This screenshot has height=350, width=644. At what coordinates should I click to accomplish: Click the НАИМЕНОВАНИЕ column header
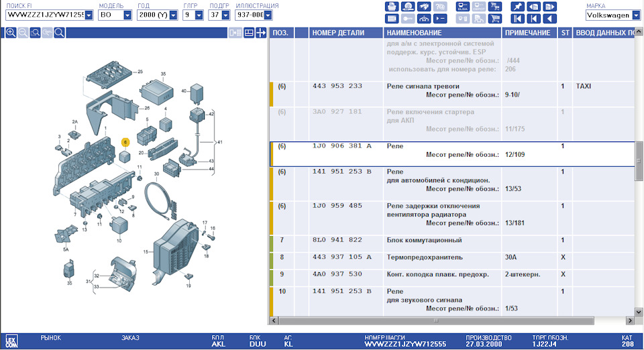pyautogui.click(x=442, y=33)
